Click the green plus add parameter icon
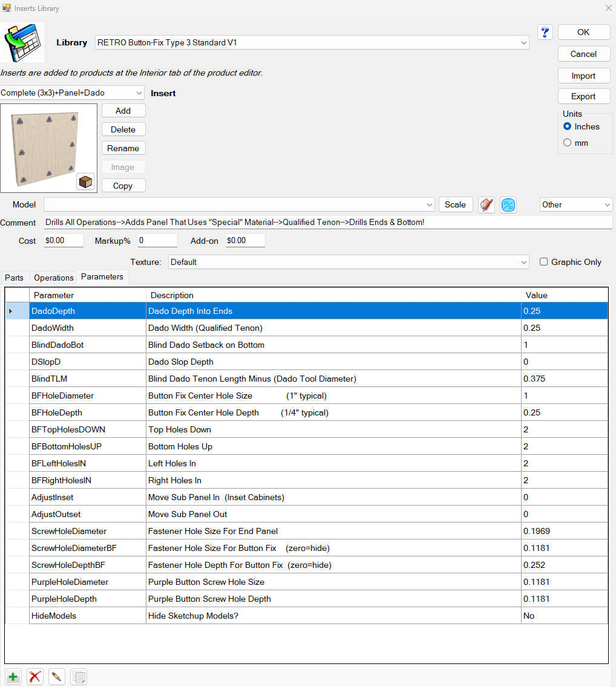616x687 pixels. tap(13, 677)
